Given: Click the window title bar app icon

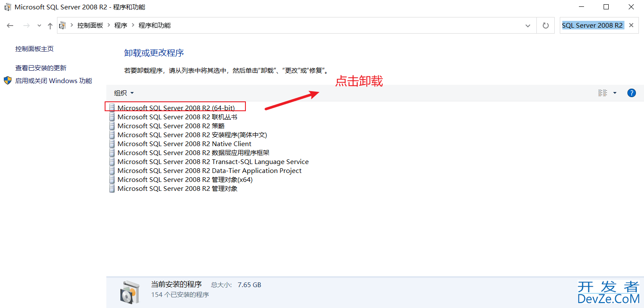Looking at the screenshot, I should tap(8, 7).
